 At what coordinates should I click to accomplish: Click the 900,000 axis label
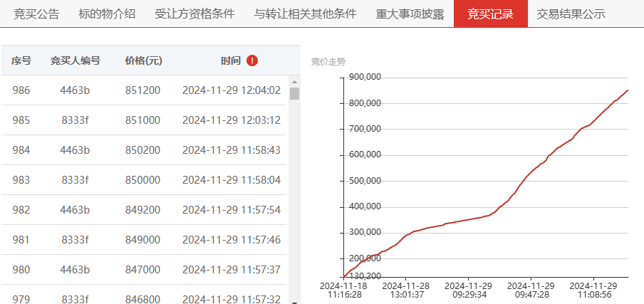pos(365,77)
